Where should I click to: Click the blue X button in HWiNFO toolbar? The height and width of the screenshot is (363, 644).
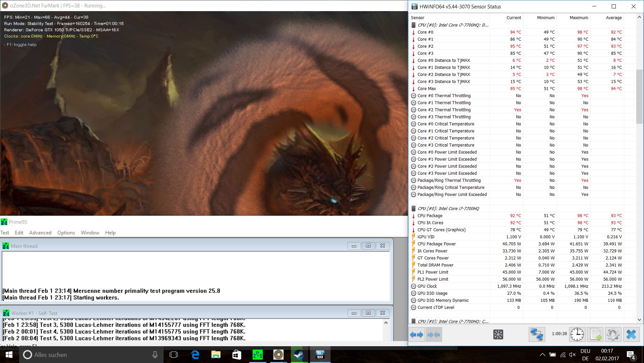pyautogui.click(x=631, y=334)
